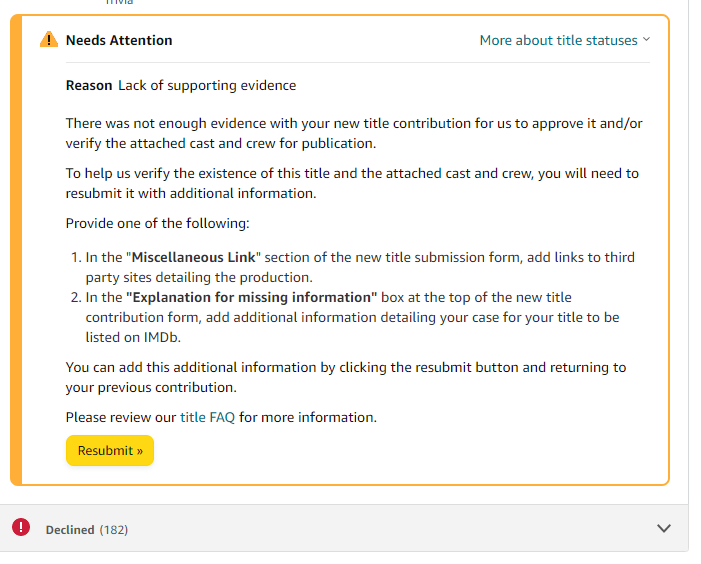Click the Lack of supporting evidence text
The image size is (701, 564).
pyautogui.click(x=207, y=85)
